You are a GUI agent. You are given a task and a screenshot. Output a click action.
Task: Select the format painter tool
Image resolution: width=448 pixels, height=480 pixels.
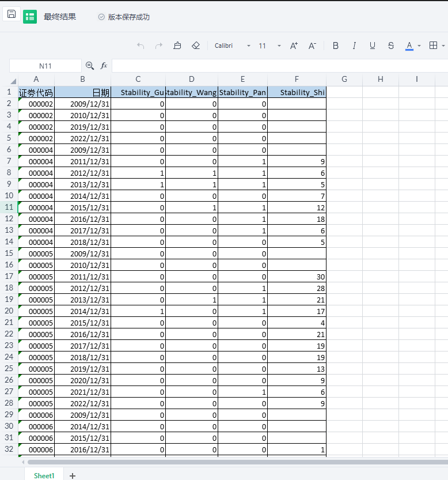[x=177, y=46]
